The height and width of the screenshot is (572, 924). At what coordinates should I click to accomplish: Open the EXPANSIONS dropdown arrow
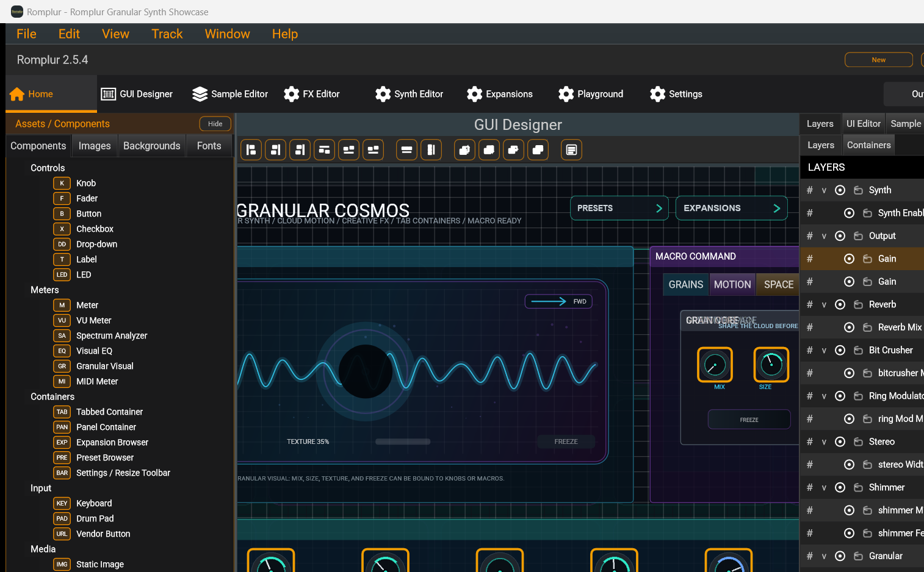(776, 208)
